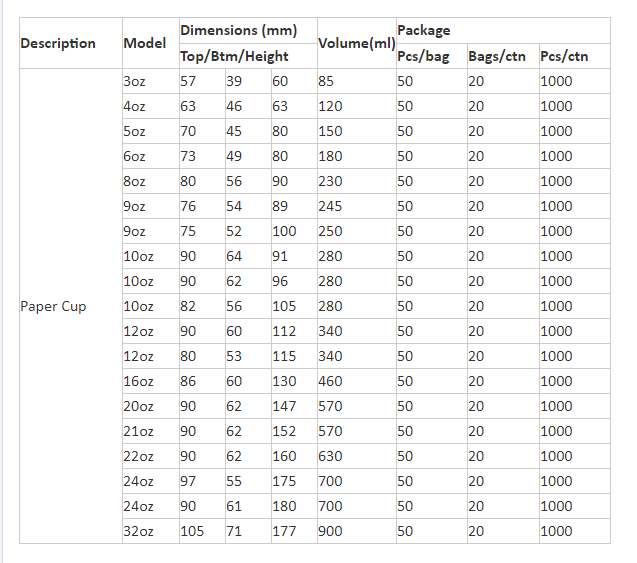637x563 pixels.
Task: Select the Bags/ctn subheader
Action: (503, 56)
